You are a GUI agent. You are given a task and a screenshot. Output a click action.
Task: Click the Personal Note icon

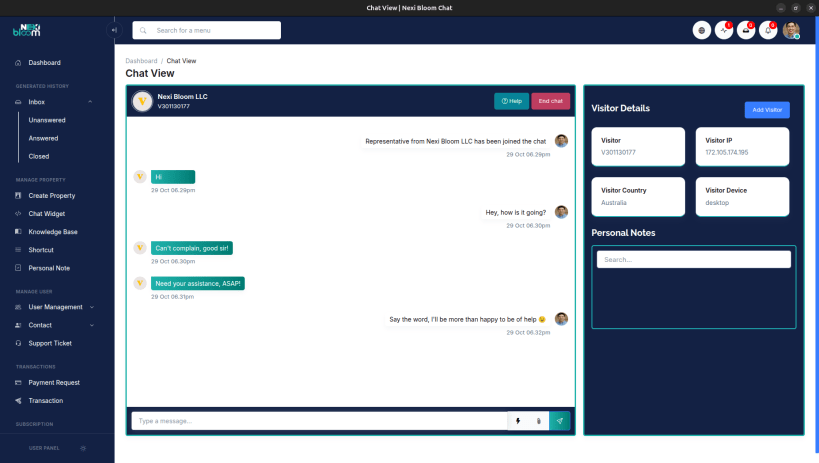[18, 268]
